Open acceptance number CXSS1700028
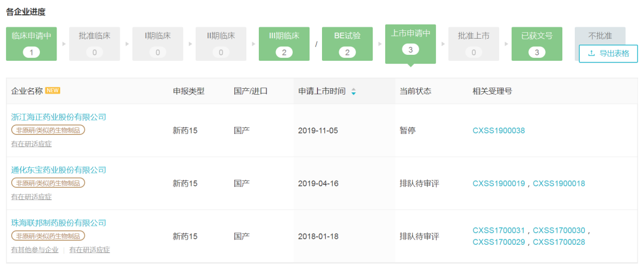The width and height of the screenshot is (644, 268). click(x=559, y=242)
